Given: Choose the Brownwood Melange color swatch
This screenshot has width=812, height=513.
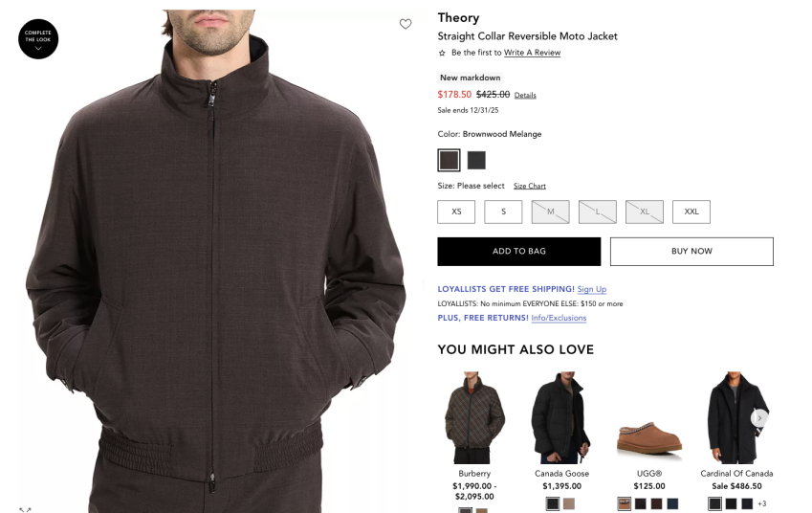Looking at the screenshot, I should pyautogui.click(x=449, y=160).
